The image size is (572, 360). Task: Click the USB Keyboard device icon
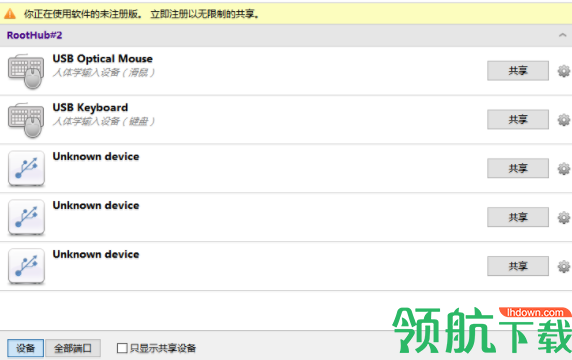(x=26, y=120)
